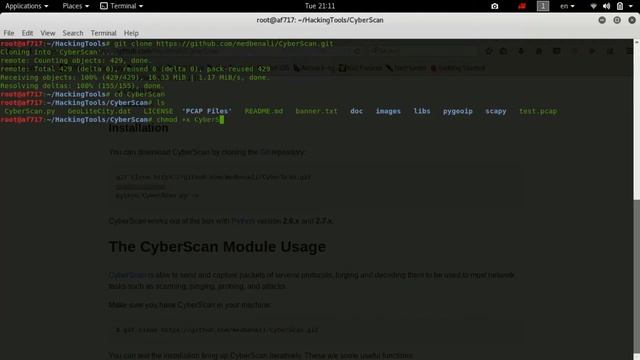Click the Wi-Fi network icon

(x=593, y=6)
